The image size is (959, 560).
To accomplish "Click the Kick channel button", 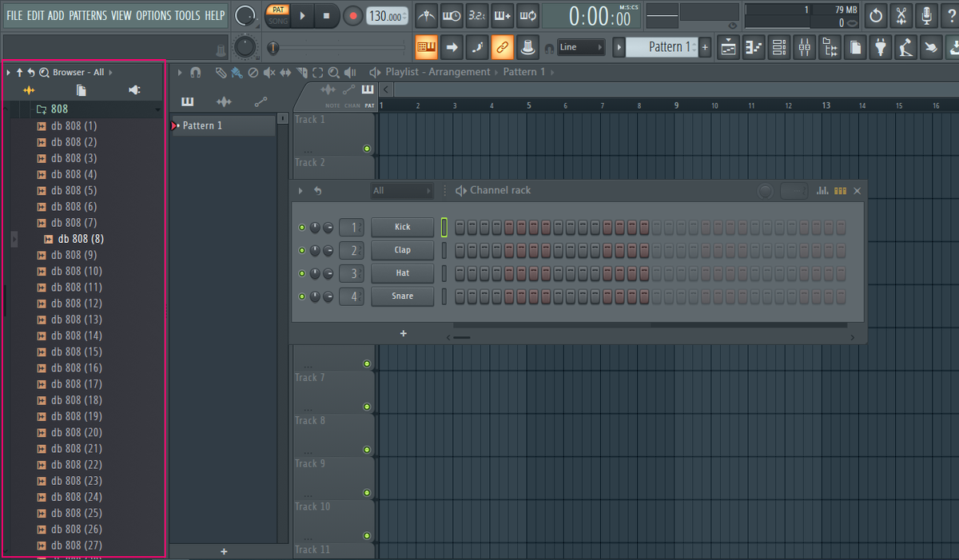I will (403, 228).
